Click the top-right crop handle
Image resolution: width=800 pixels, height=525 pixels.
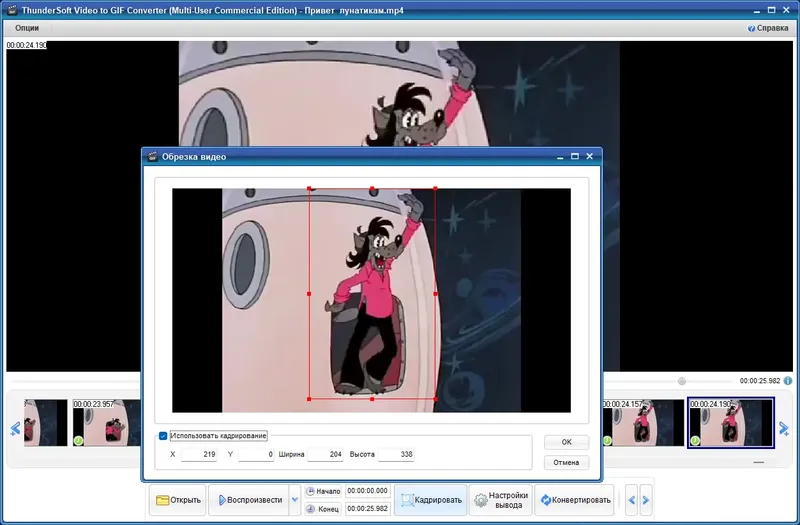tap(435, 189)
